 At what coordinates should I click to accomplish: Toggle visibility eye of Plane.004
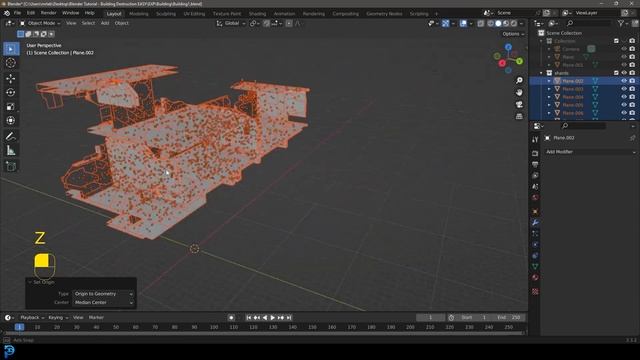click(x=624, y=97)
